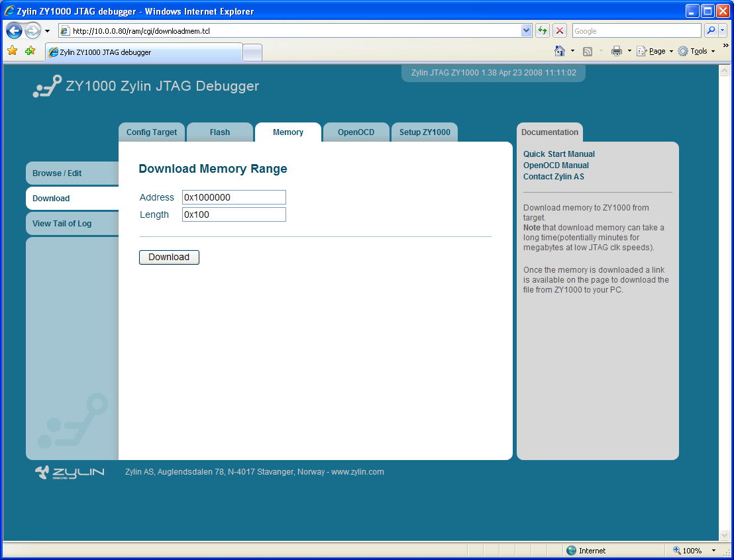734x560 pixels.
Task: Click the ZY1000 Zylin JTAG Debugger logo
Action: (x=146, y=86)
